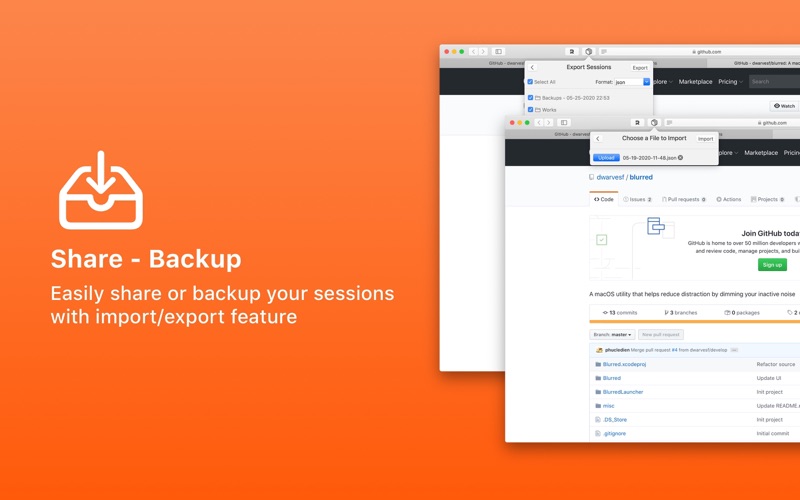The width and height of the screenshot is (800, 500).
Task: Open the Actions tab
Action: click(729, 199)
